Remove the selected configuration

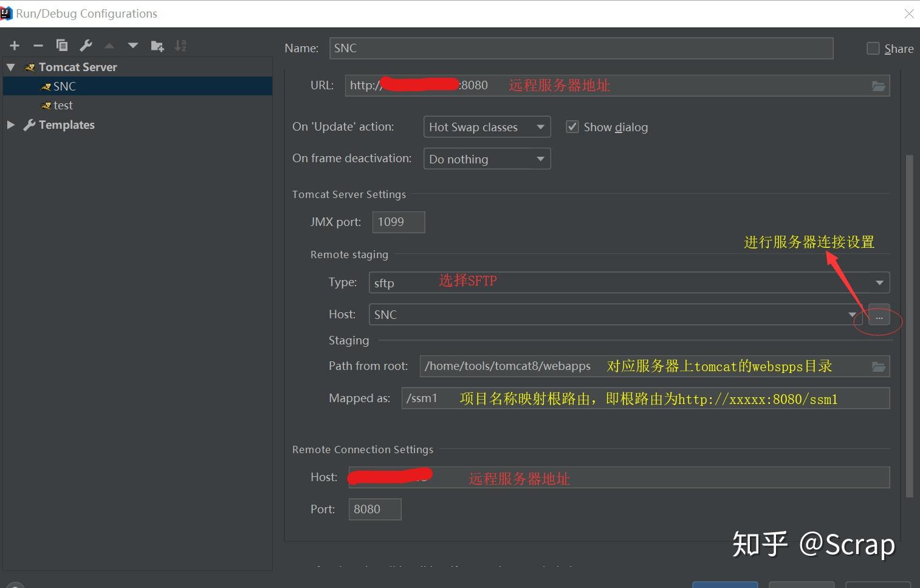[x=38, y=45]
